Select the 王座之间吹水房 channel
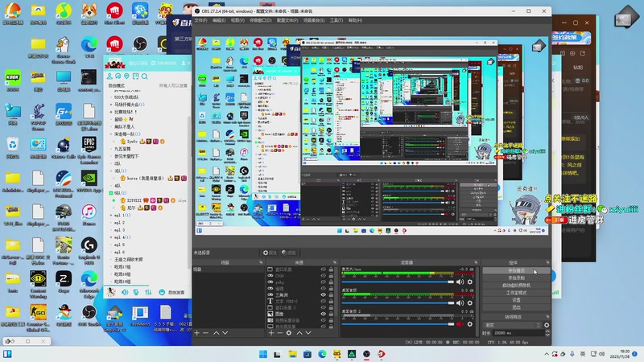644x362 pixels. pos(129,259)
